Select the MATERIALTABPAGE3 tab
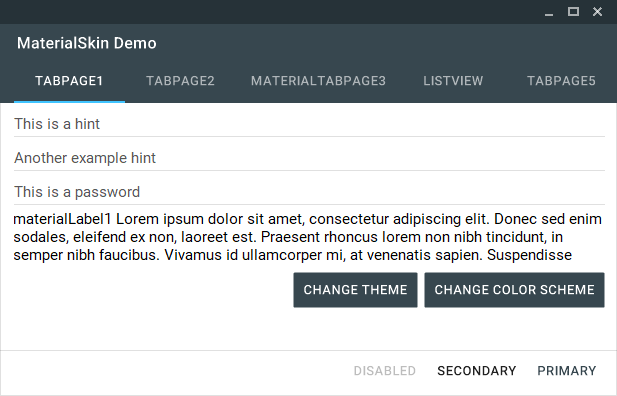The image size is (617, 396). (x=318, y=81)
